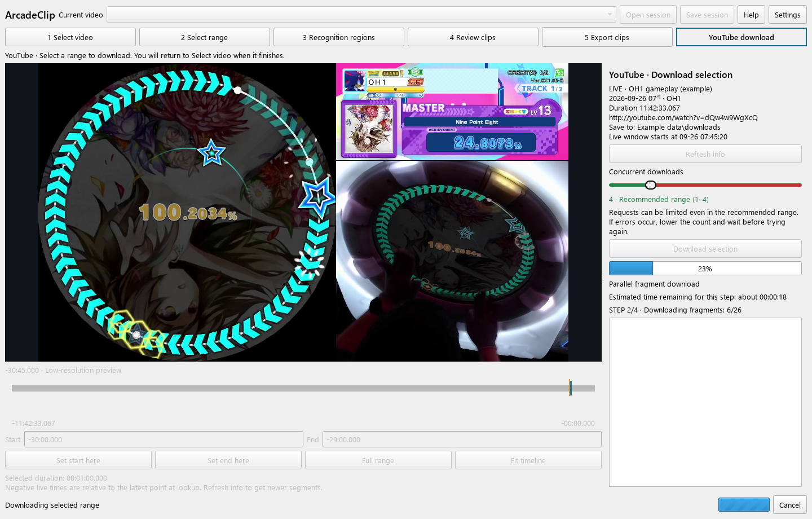Open the Help button
Image resolution: width=812 pixels, height=519 pixels.
751,15
